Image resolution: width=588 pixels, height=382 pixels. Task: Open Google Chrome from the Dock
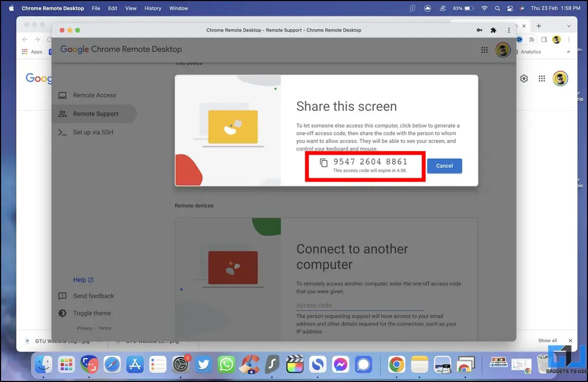click(x=396, y=365)
